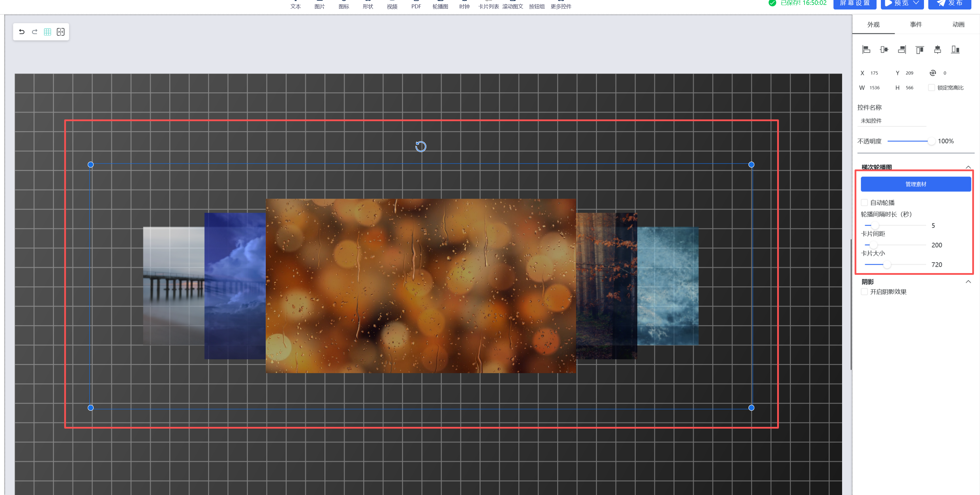This screenshot has height=495, width=980.
Task: Select the autumn forest carousel card
Action: point(607,285)
